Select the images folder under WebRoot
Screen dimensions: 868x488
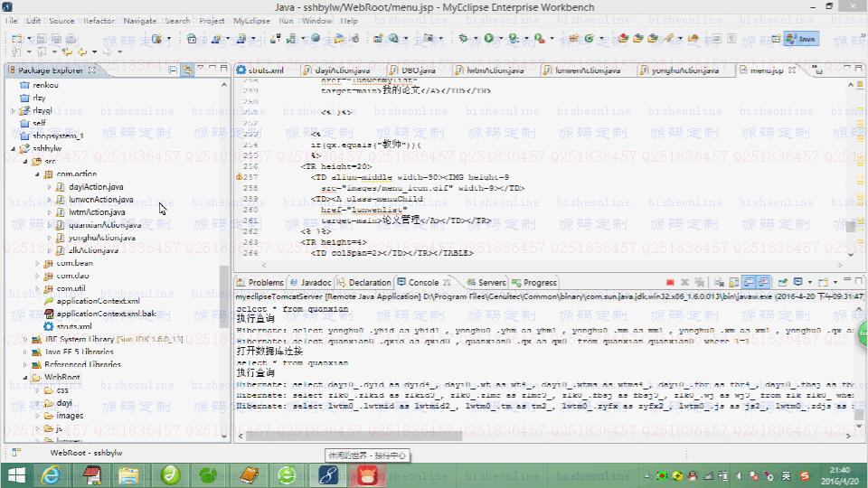tap(70, 416)
